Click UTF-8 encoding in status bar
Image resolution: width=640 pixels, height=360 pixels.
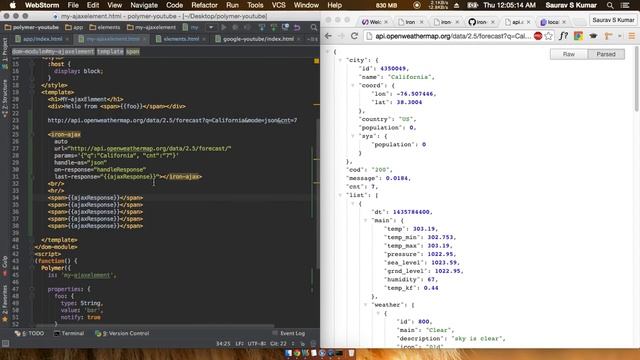(257, 344)
